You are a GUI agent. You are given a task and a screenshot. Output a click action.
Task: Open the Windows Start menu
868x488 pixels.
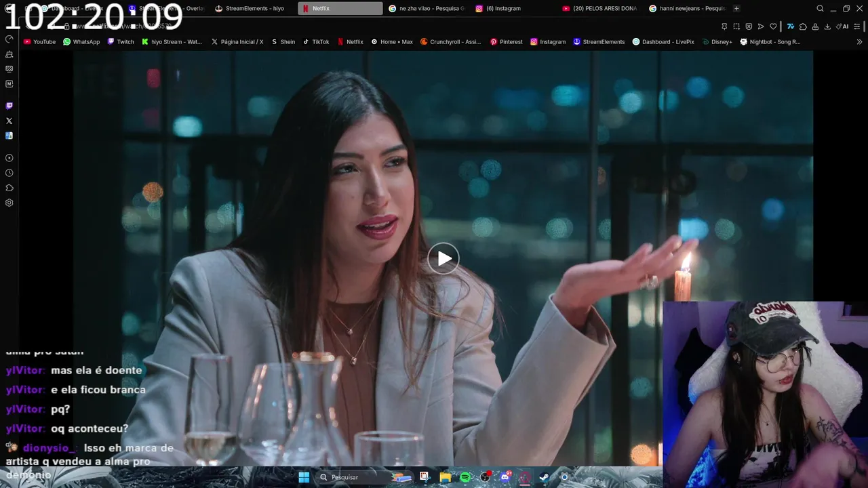(304, 477)
